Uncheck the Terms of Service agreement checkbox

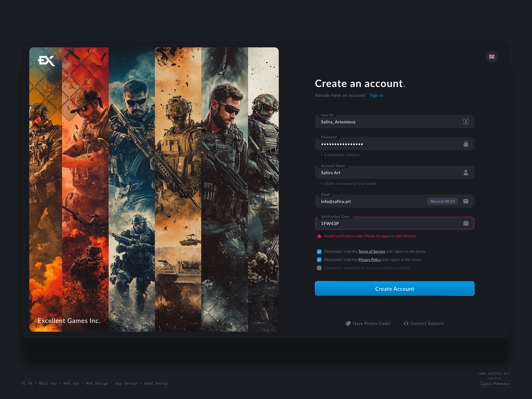coord(319,251)
